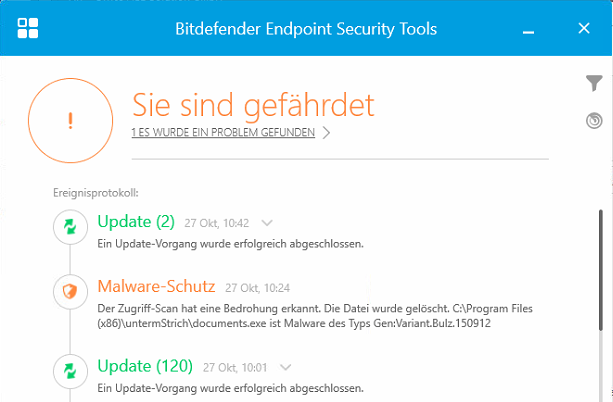Click the filter funnel icon
Image resolution: width=613 pixels, height=402 pixels.
click(x=594, y=84)
